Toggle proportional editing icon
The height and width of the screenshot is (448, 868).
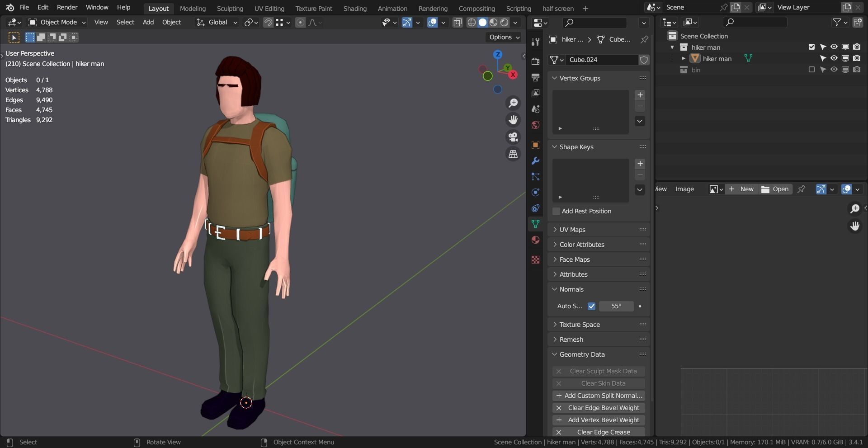point(300,22)
